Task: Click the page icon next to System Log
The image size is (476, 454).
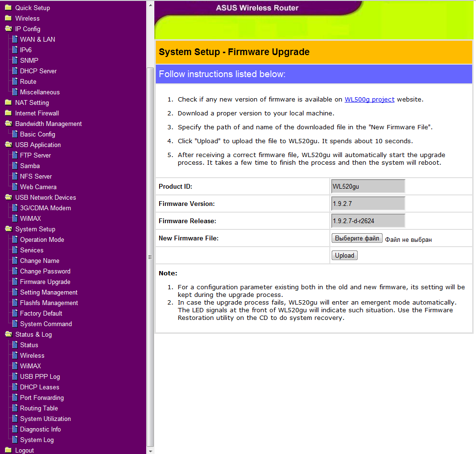Action: [15, 440]
